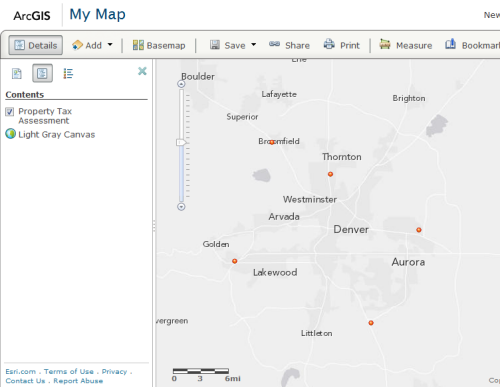Show map Contents view icon
Viewport: 500px width, 387px height.
tap(42, 73)
